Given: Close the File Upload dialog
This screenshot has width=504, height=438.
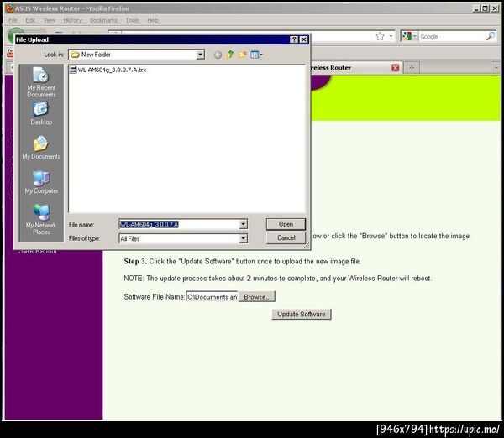Looking at the screenshot, I should (303, 39).
